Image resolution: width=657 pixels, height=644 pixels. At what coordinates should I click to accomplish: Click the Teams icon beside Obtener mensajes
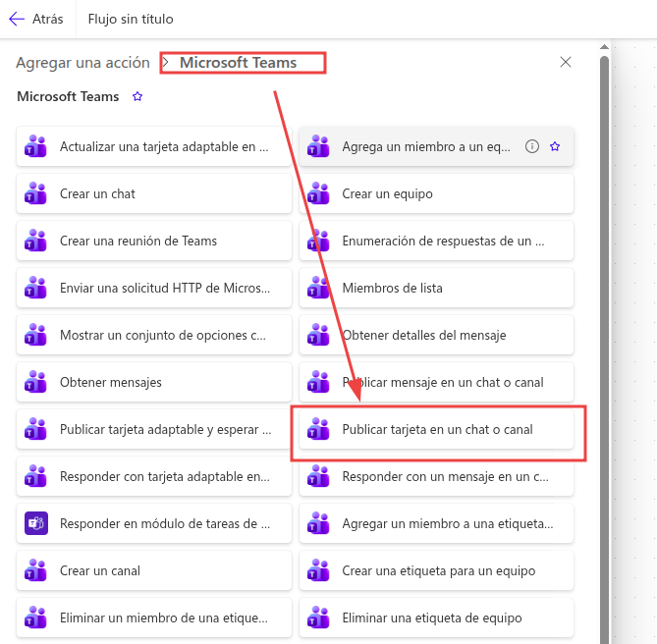[x=35, y=382]
